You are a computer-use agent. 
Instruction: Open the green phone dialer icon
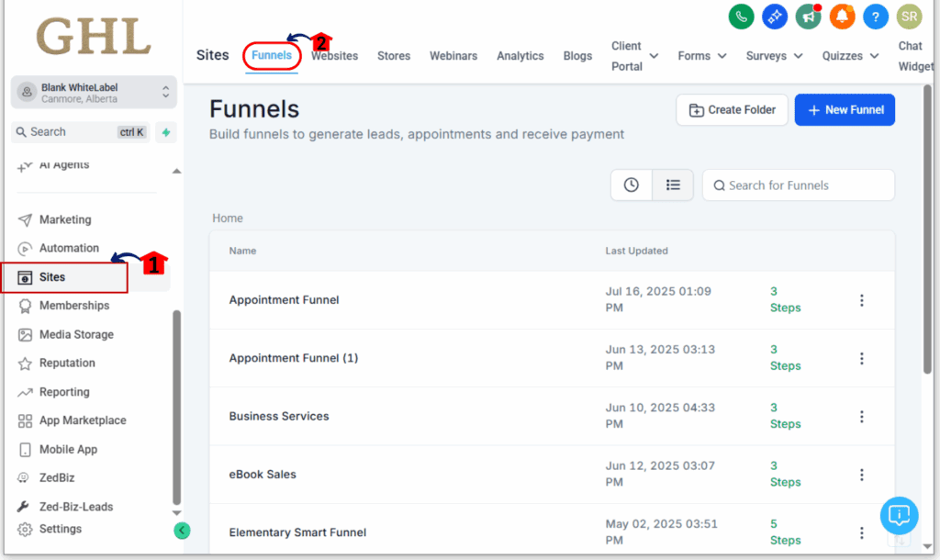[741, 17]
